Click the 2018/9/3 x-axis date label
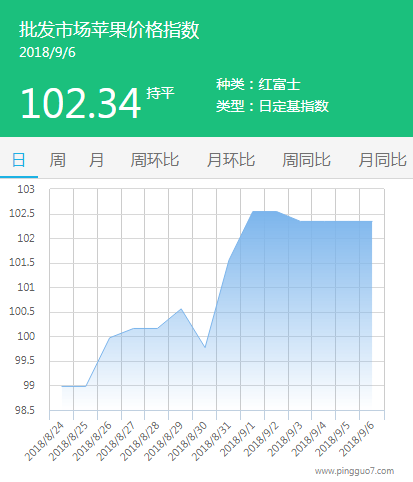Viewport: 413px width, 482px height. tap(286, 439)
